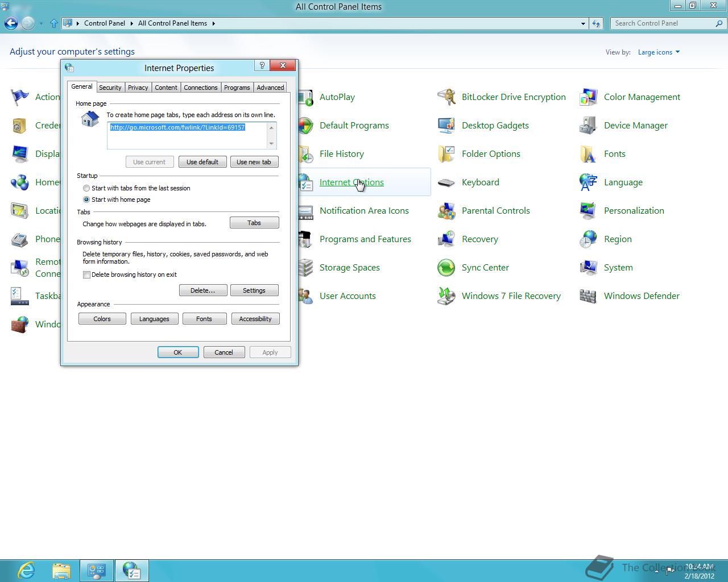Open Color Management icon

point(589,97)
